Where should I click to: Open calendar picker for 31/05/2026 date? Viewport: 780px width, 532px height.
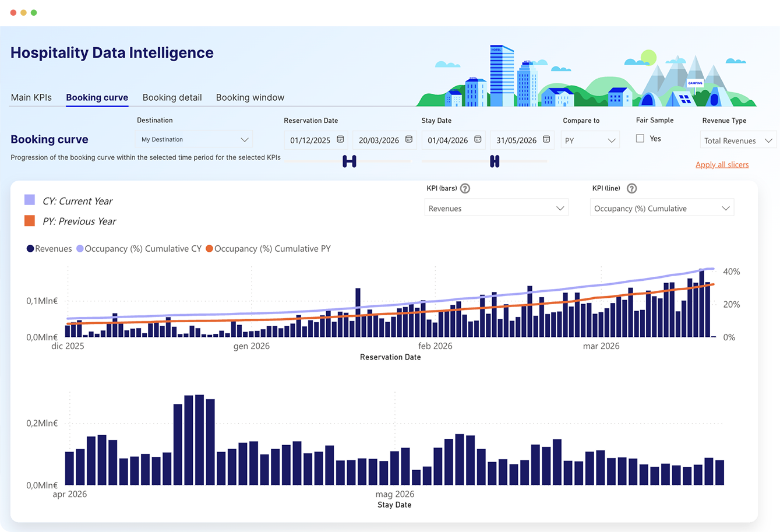546,140
